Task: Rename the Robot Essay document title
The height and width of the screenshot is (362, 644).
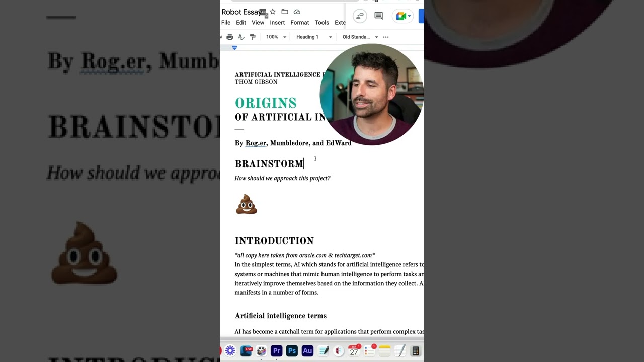Action: (x=242, y=12)
